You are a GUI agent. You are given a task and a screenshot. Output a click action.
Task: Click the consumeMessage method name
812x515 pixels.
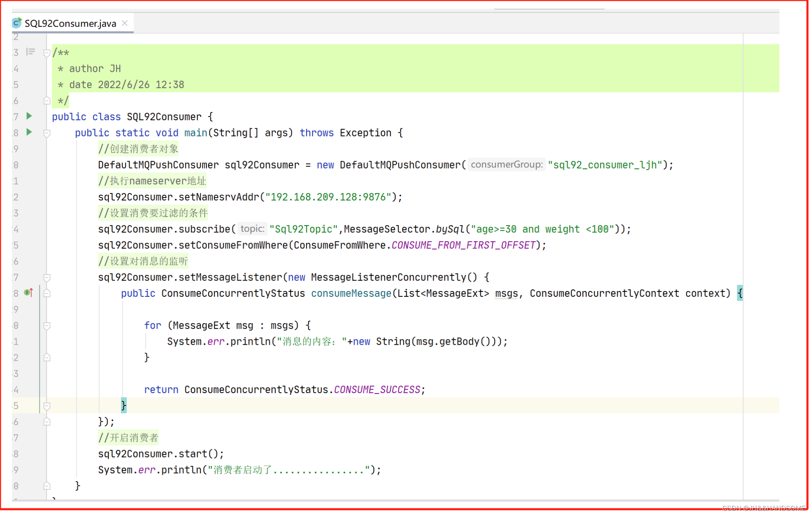coord(351,293)
